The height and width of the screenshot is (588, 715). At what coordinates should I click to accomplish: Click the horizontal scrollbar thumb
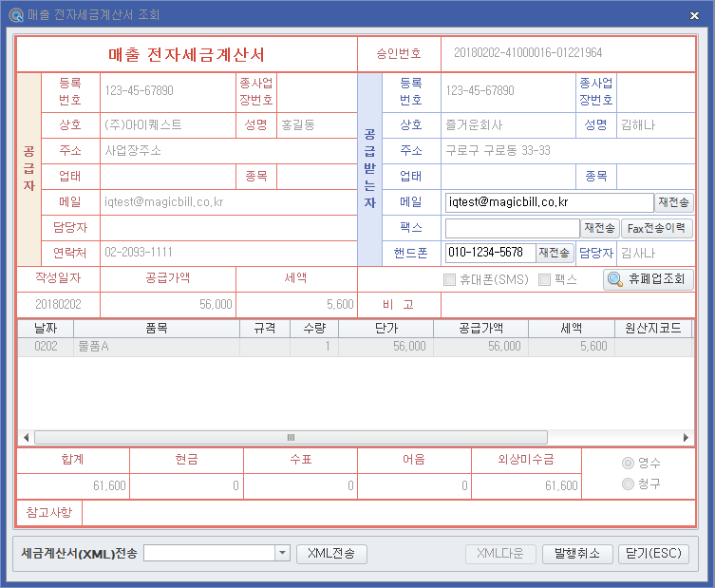tap(291, 438)
